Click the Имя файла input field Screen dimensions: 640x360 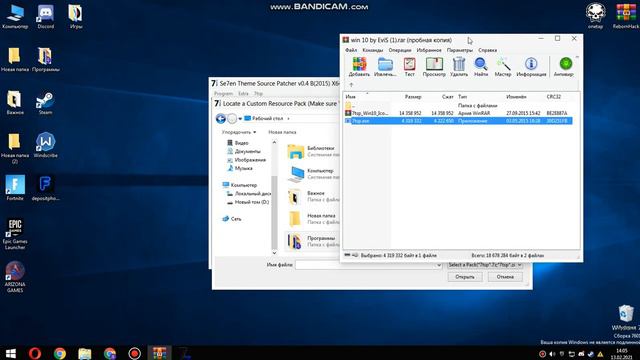(x=365, y=265)
